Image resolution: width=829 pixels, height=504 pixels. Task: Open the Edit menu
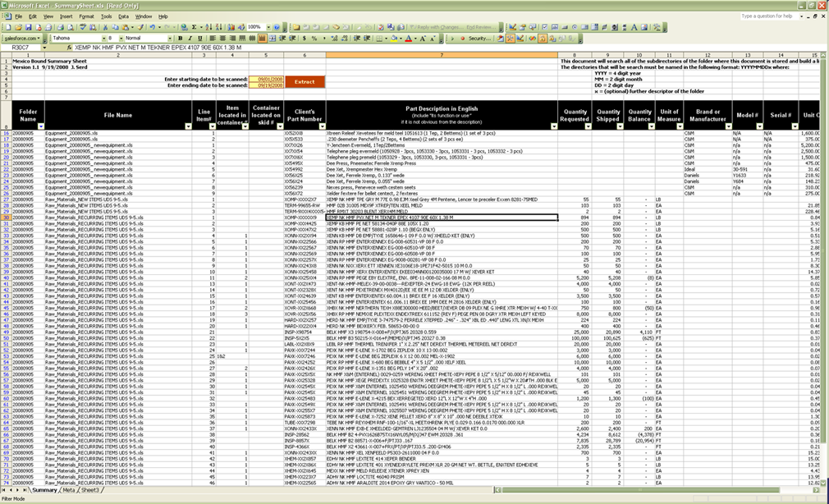pyautogui.click(x=33, y=16)
